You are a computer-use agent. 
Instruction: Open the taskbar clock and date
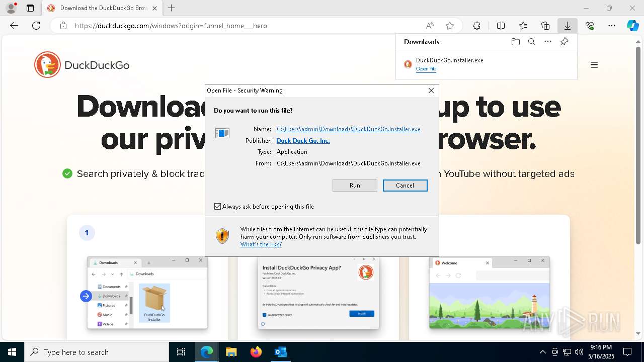click(x=601, y=352)
